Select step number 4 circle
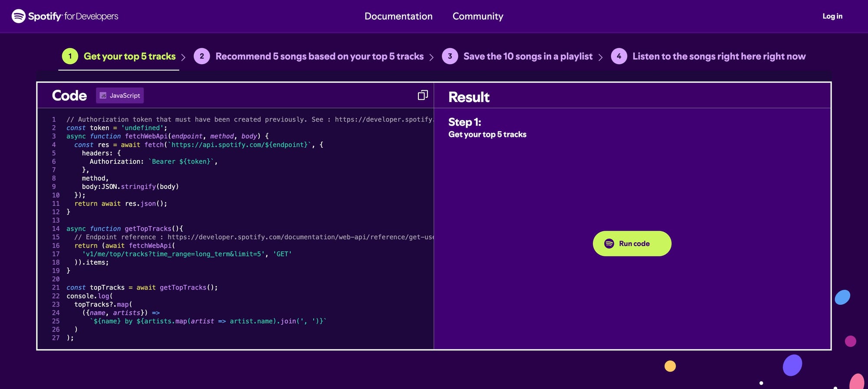Screen dimensions: 868x389 [x=619, y=56]
